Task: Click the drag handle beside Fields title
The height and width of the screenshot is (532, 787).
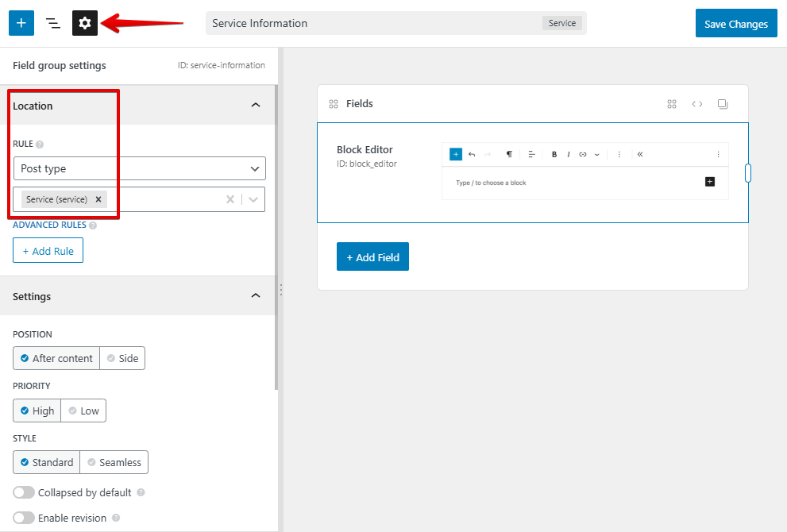Action: click(334, 104)
